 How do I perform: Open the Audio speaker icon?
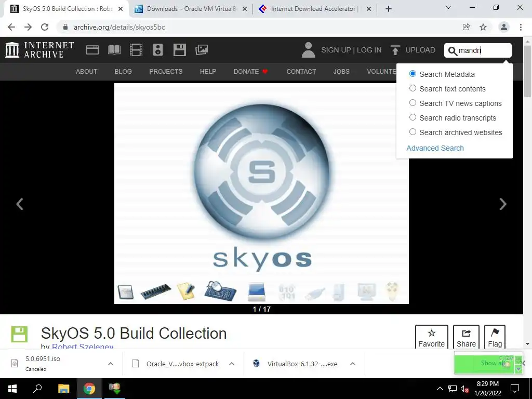158,50
